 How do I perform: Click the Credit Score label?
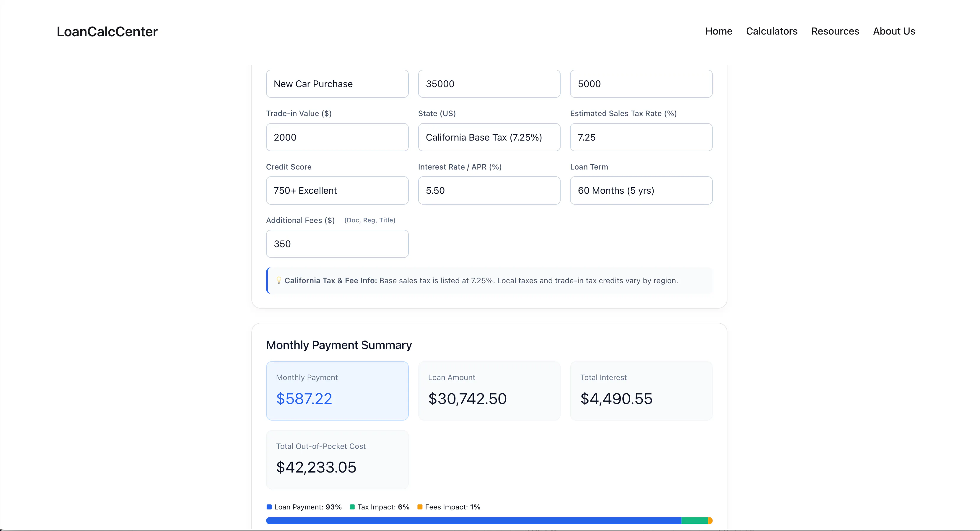pyautogui.click(x=288, y=167)
